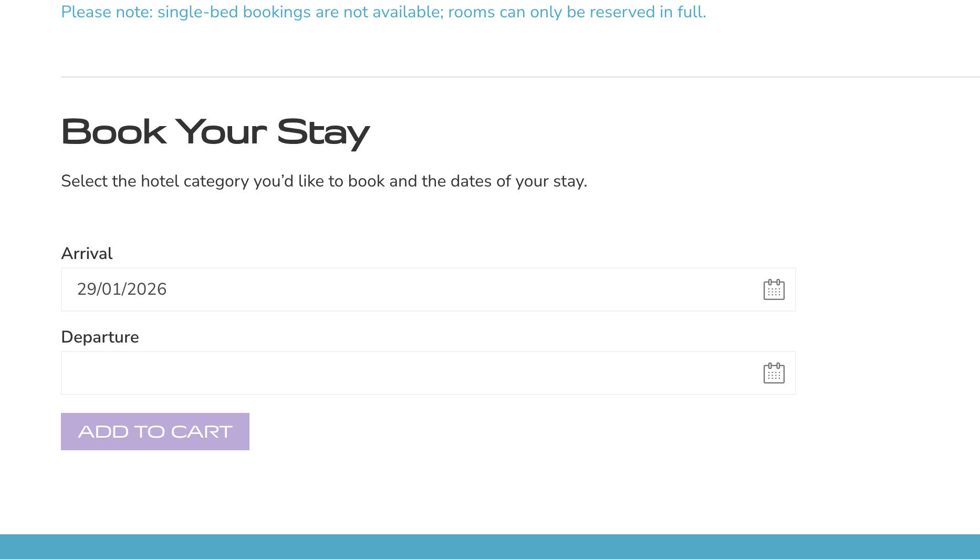Click the word "Stay" in heading
980x559 pixels.
(323, 131)
